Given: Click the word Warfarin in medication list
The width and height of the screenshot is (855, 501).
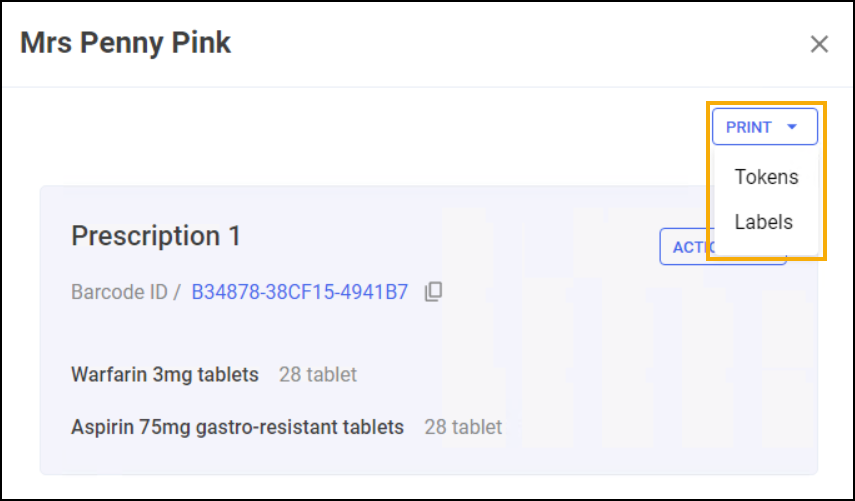Looking at the screenshot, I should (x=109, y=375).
